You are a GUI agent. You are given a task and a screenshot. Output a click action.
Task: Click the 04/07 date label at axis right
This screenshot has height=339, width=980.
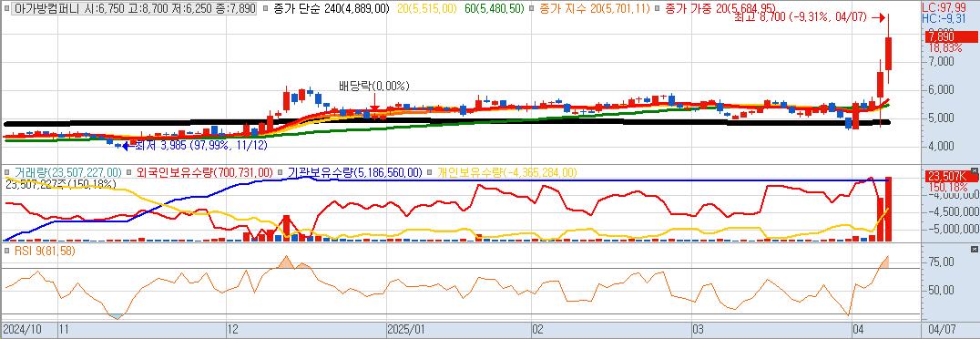click(x=944, y=328)
